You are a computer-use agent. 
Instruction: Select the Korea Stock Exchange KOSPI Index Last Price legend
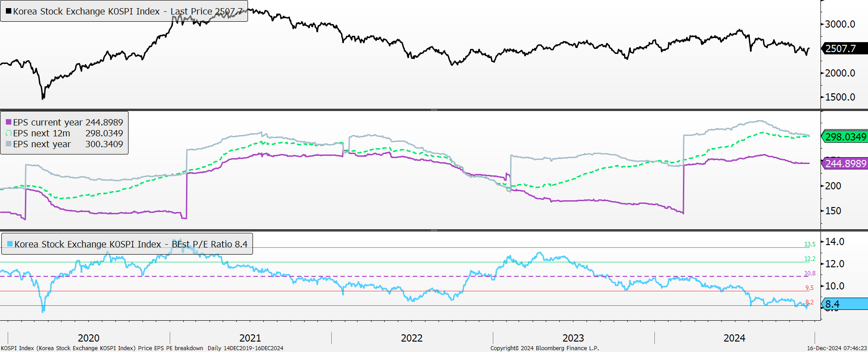[124, 11]
